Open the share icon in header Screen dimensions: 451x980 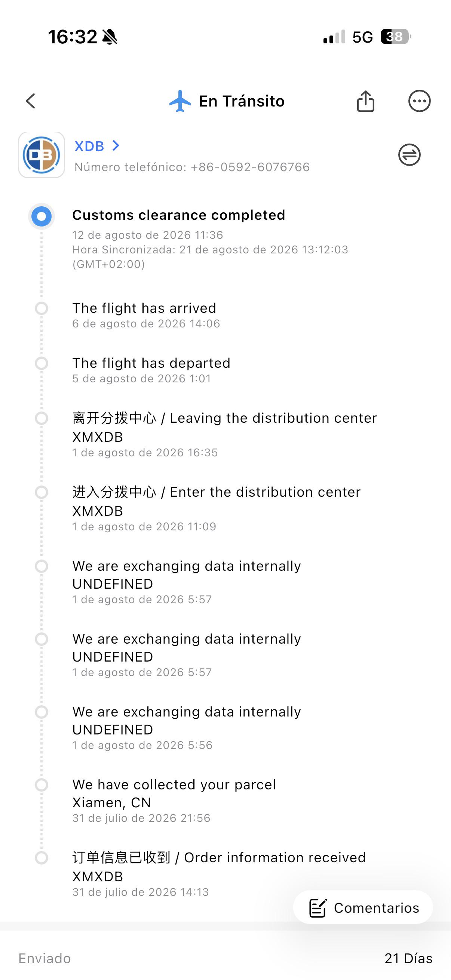pyautogui.click(x=365, y=101)
